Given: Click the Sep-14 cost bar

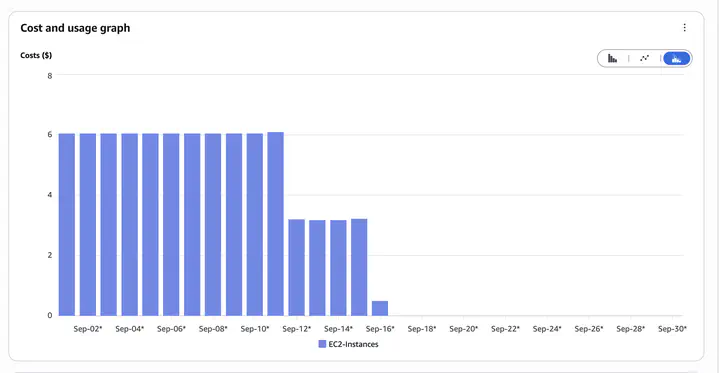Looking at the screenshot, I should 338,268.
